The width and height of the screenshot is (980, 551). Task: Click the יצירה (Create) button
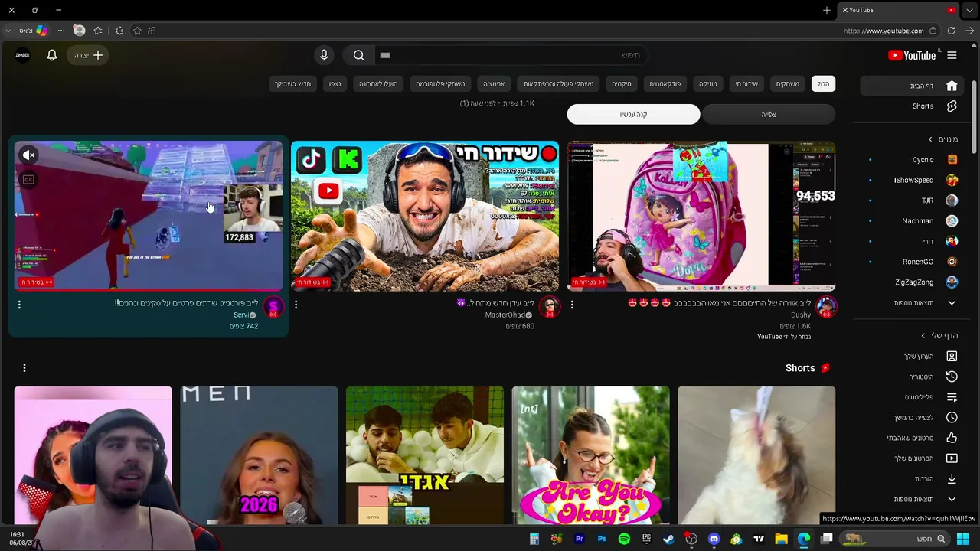89,55
